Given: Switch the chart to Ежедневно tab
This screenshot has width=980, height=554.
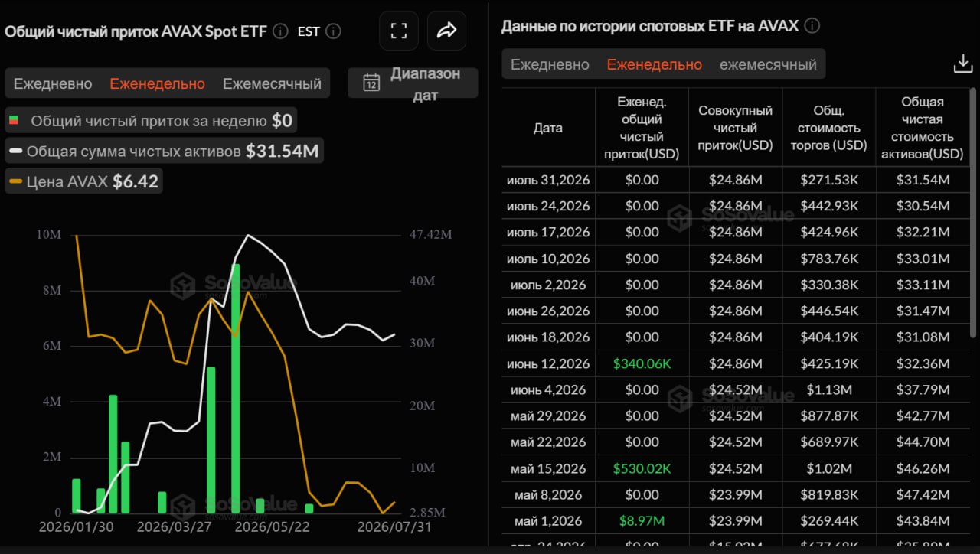Looking at the screenshot, I should (53, 83).
